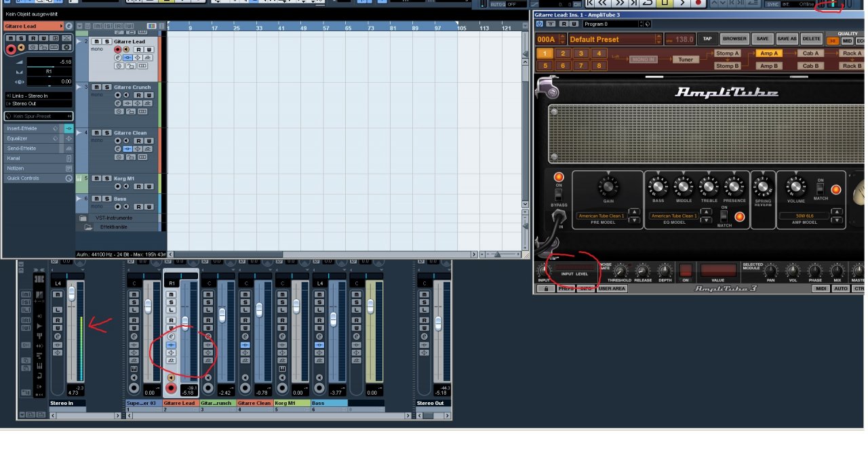
Task: Enable write automation on Bass track
Action: [x=149, y=206]
